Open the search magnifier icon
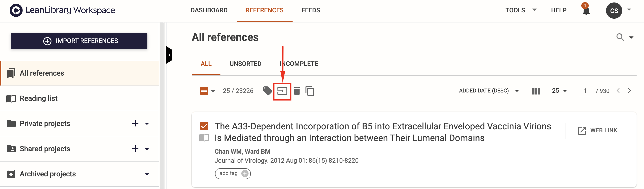Viewport: 644px width, 189px height. pos(620,37)
